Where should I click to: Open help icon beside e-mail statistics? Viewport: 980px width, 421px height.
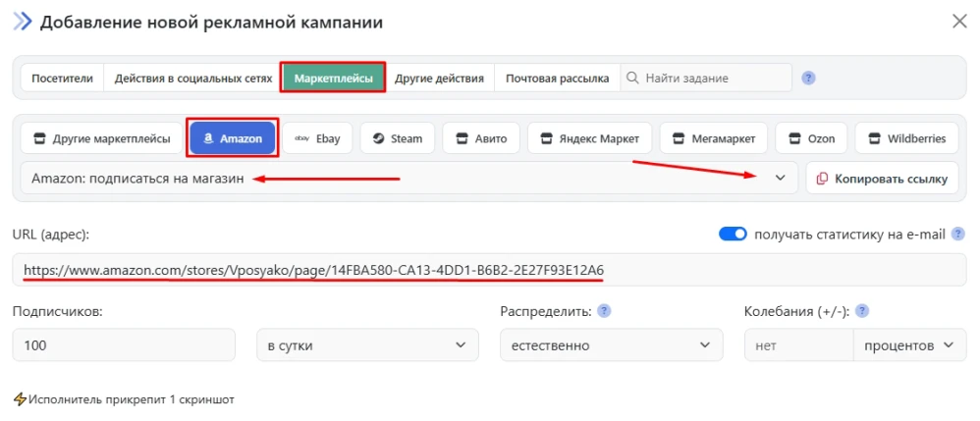point(956,235)
